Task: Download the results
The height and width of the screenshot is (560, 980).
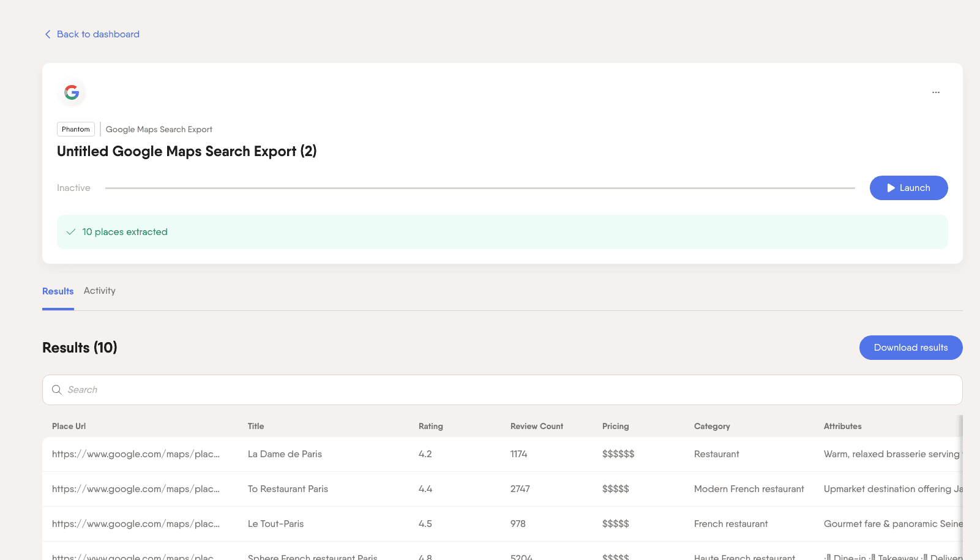Action: pos(911,348)
